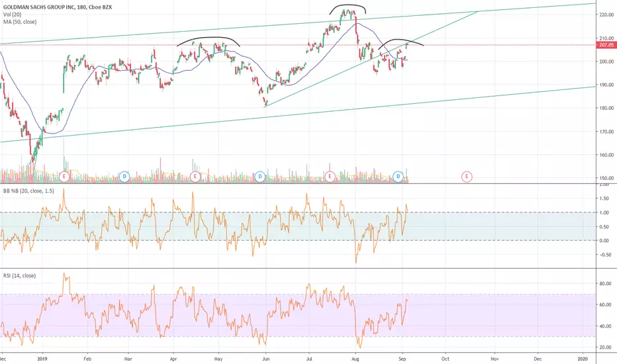Image resolution: width=617 pixels, height=364 pixels.
Task: Click the Nov label on time axis
Action: 495,359
